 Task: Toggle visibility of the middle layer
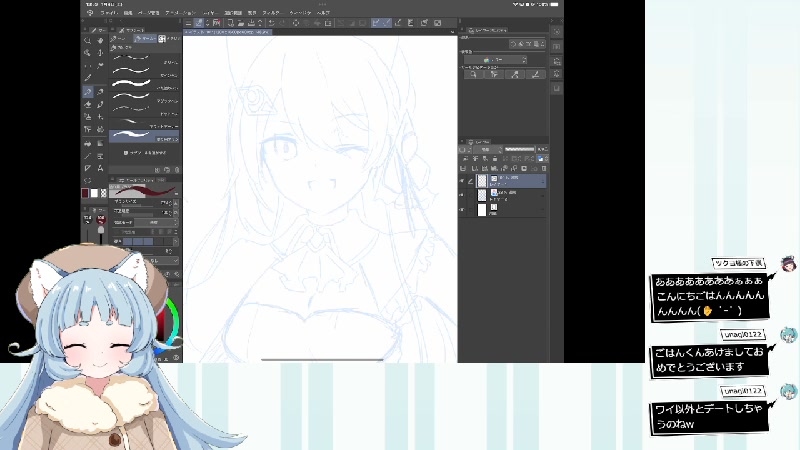click(463, 196)
